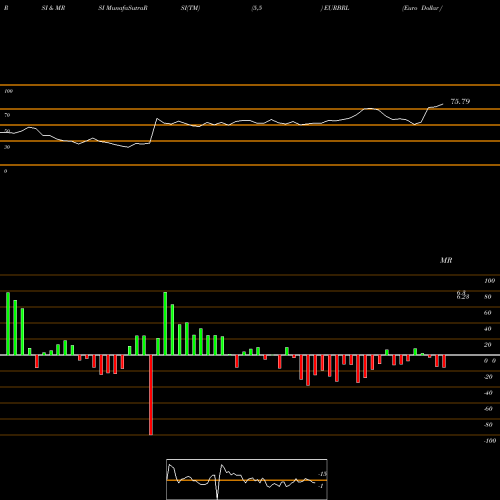Click the RSI upper-panel 0 level label
Image resolution: width=500 pixels, height=500 pixels.
click(x=6, y=171)
